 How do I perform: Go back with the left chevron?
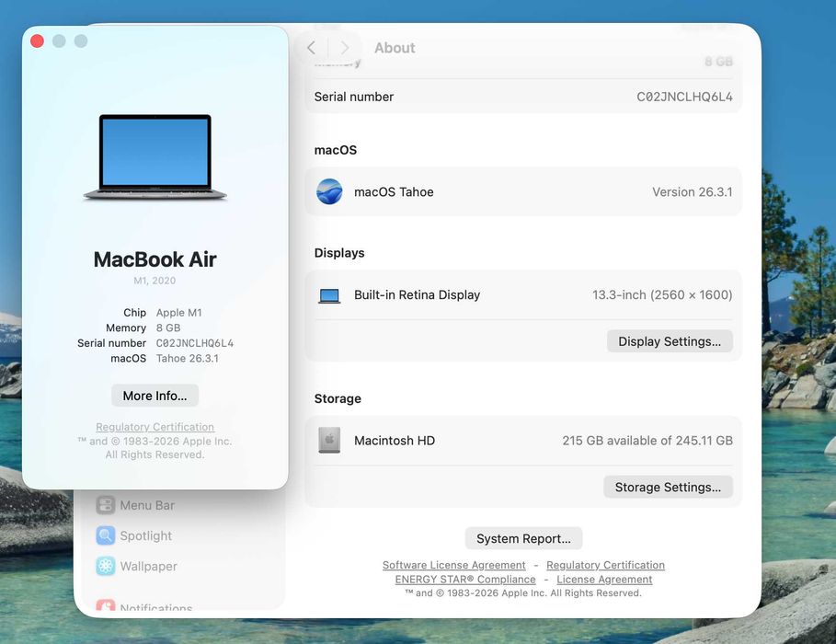pos(312,48)
